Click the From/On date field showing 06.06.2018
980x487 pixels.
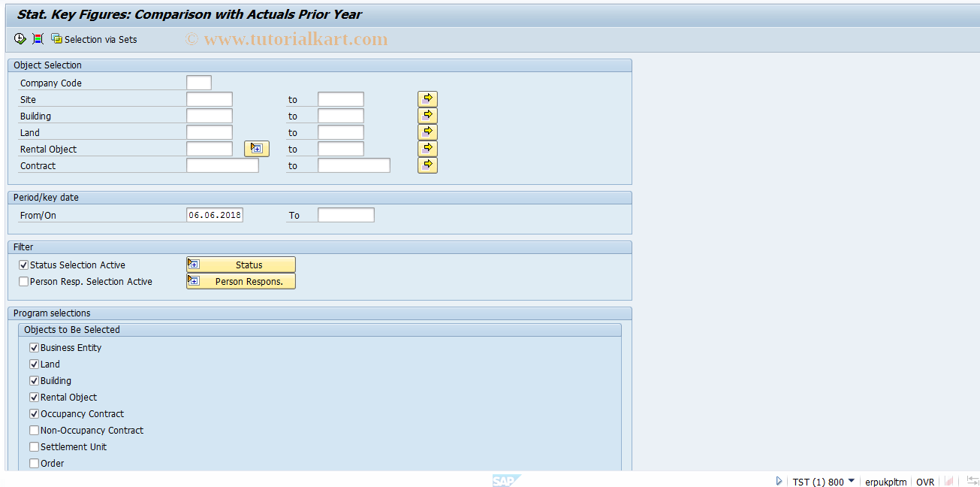tap(214, 214)
